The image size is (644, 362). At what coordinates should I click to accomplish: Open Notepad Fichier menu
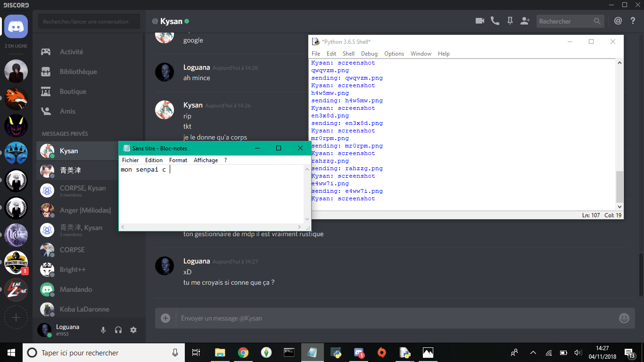pyautogui.click(x=130, y=160)
